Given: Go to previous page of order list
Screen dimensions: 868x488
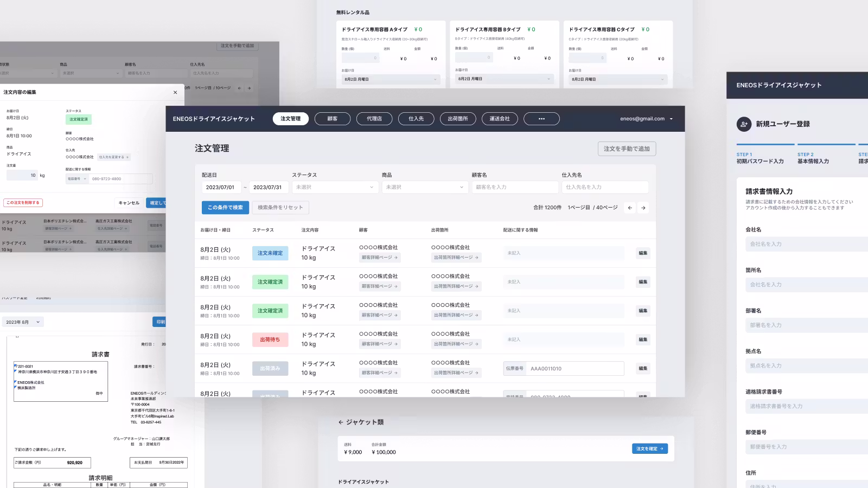Looking at the screenshot, I should click(x=630, y=208).
